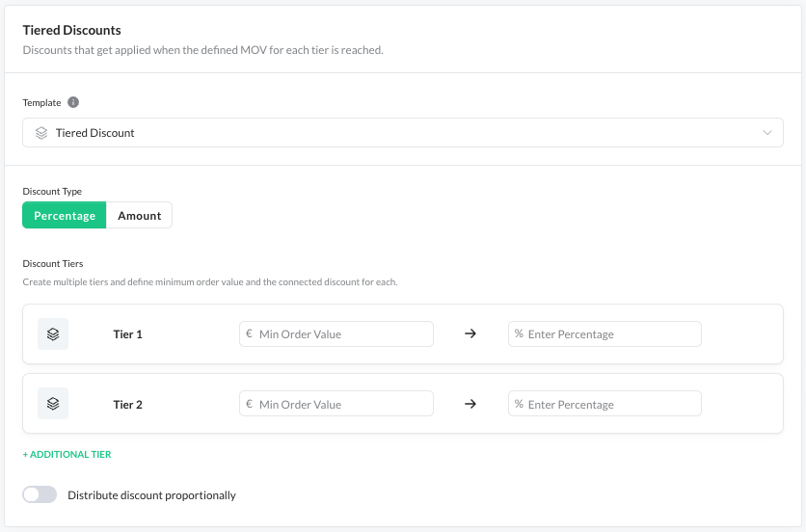806x532 pixels.
Task: Click the arrow icon in Tier 1 row
Action: click(470, 333)
